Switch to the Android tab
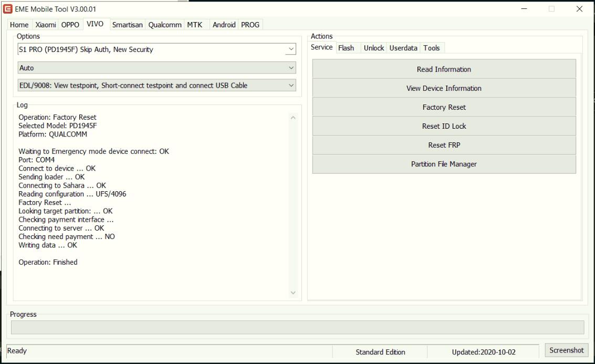 (x=224, y=25)
